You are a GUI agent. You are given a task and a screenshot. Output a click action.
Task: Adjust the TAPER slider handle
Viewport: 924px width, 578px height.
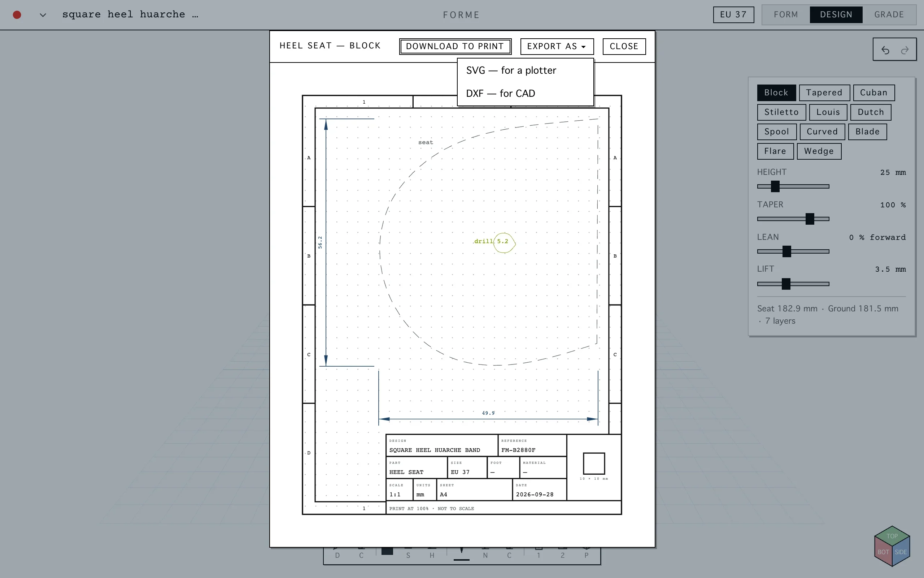pos(810,219)
